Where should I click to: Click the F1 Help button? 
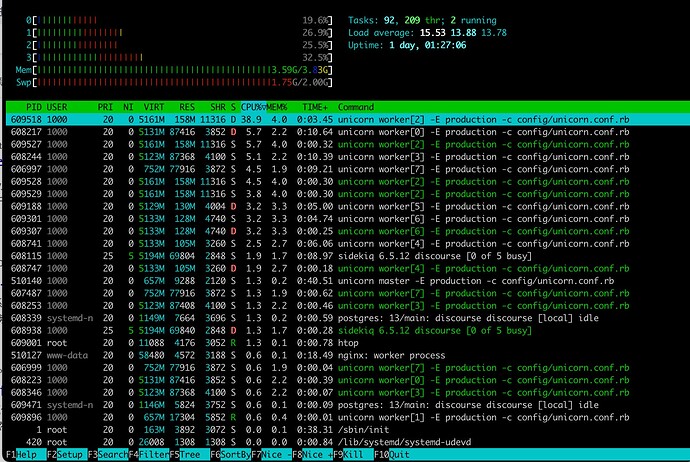click(26, 455)
